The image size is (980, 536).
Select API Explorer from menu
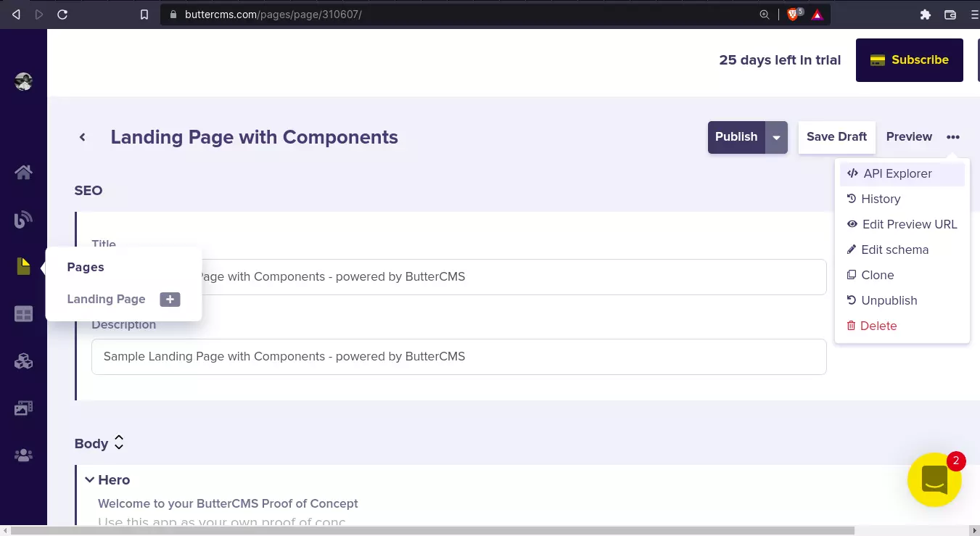coord(902,173)
